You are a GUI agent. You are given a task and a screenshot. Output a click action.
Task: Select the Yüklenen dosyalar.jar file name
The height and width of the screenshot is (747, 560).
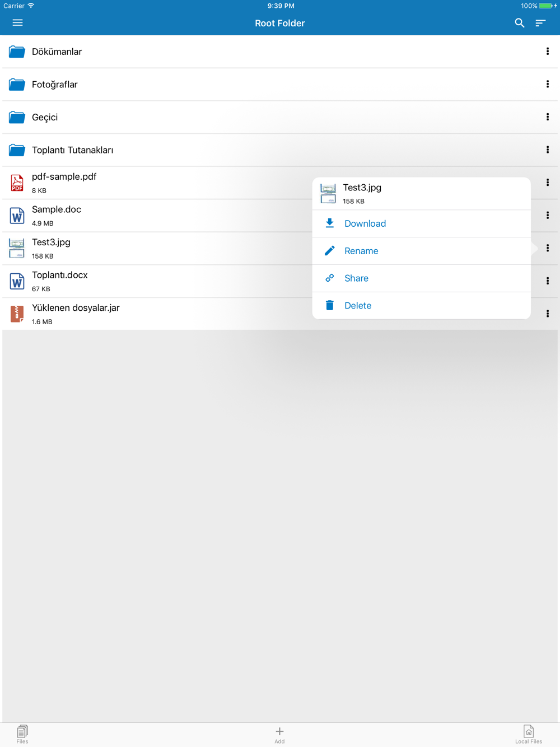coord(76,308)
